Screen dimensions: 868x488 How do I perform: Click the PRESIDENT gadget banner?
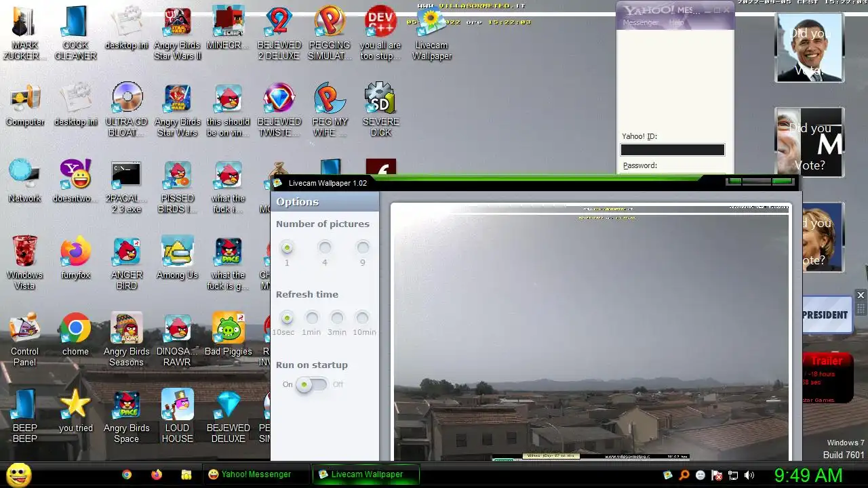point(826,314)
